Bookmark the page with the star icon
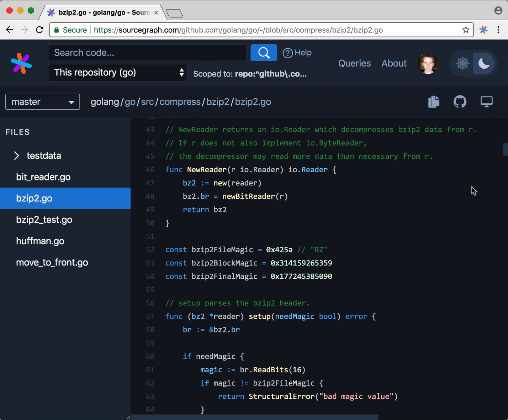 click(466, 30)
